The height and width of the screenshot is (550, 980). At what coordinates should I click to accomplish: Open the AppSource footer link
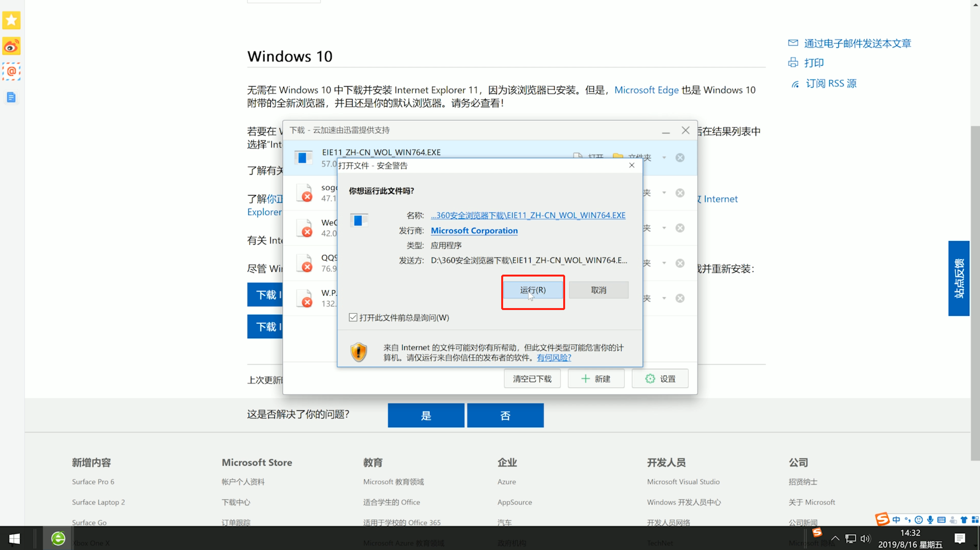coord(515,502)
